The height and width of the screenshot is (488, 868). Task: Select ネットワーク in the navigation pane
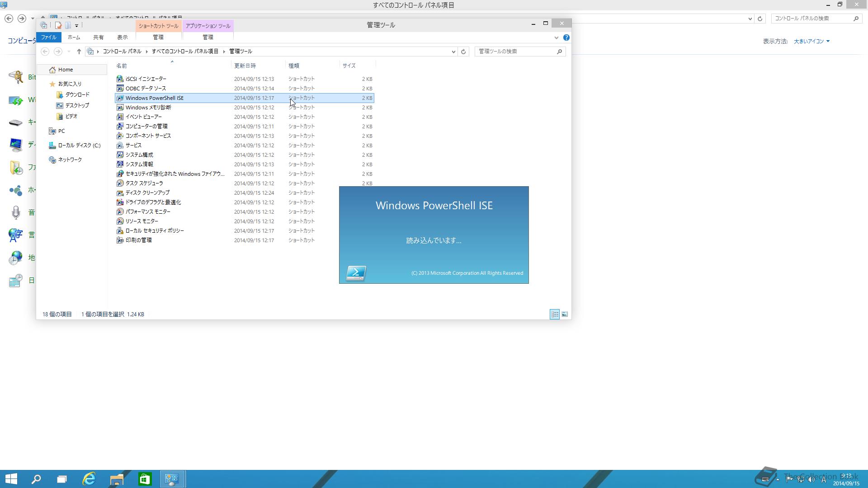click(x=70, y=160)
